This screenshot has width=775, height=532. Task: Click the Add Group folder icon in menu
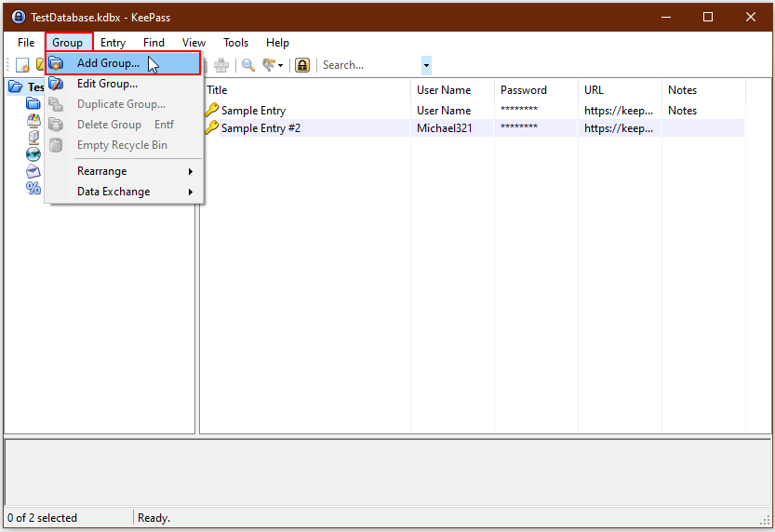(x=56, y=63)
